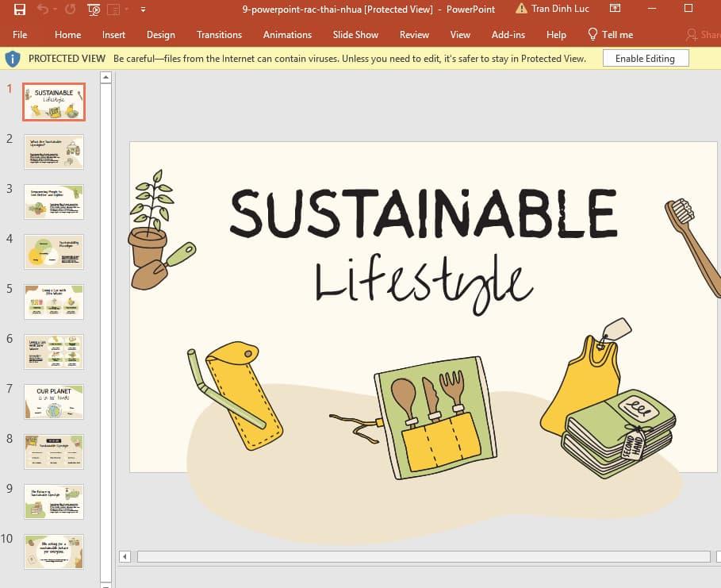Click the Enable Editing button

[646, 57]
